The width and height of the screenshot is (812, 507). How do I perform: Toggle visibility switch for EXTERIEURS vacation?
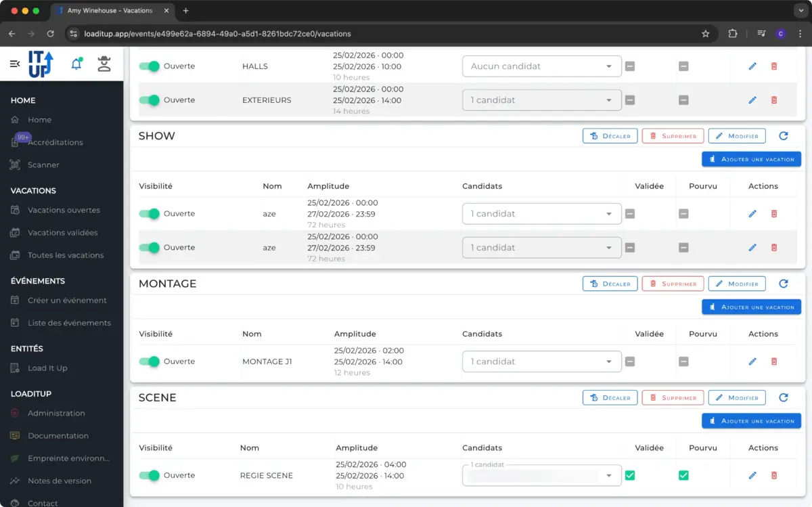click(150, 100)
